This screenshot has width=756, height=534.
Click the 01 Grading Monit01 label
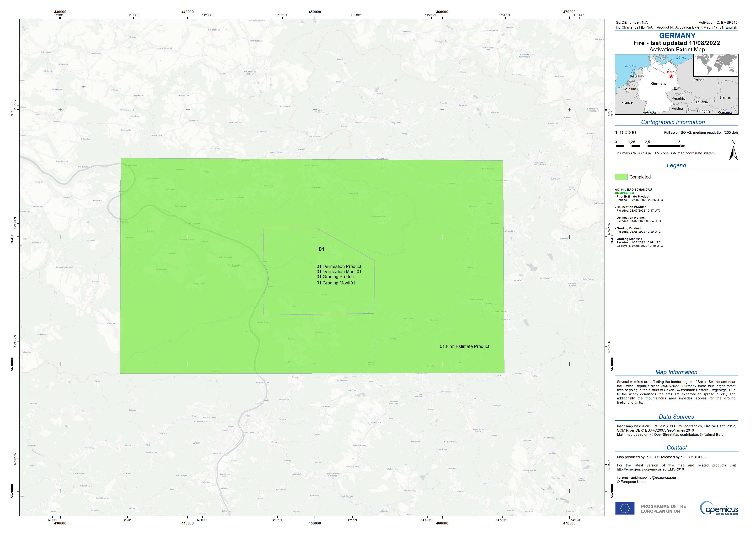336,283
